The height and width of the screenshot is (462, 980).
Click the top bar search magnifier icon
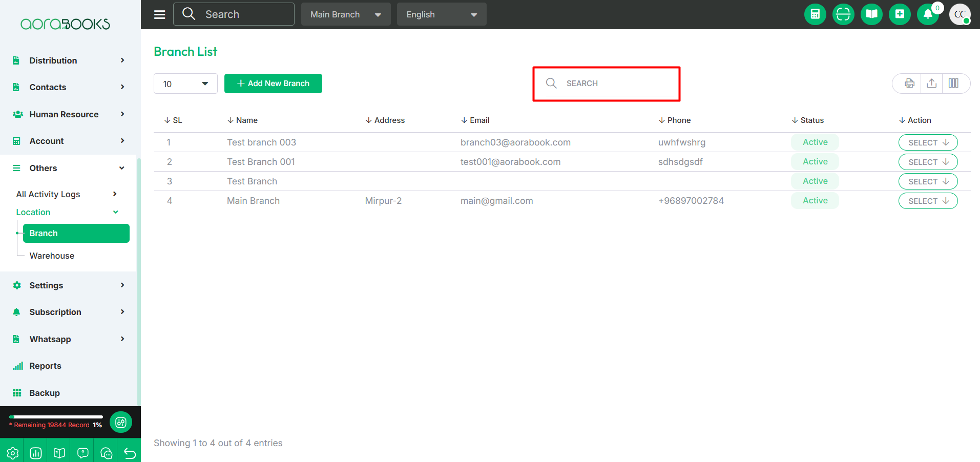(189, 14)
